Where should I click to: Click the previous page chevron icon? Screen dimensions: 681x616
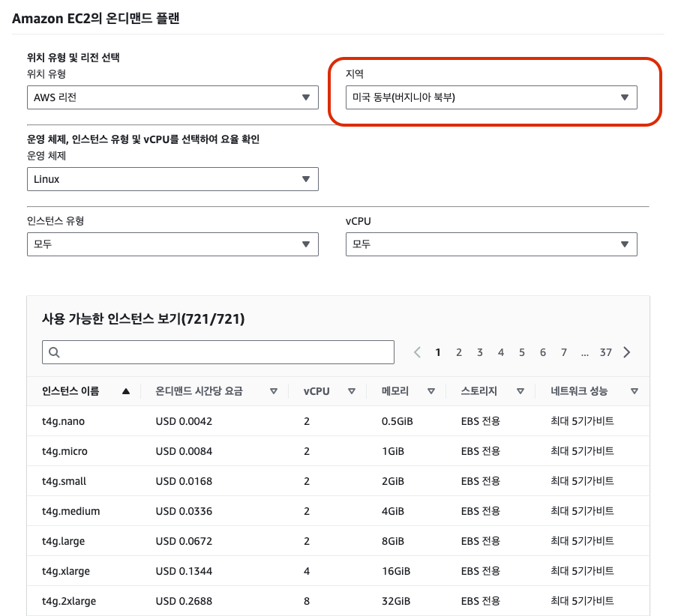coord(417,352)
